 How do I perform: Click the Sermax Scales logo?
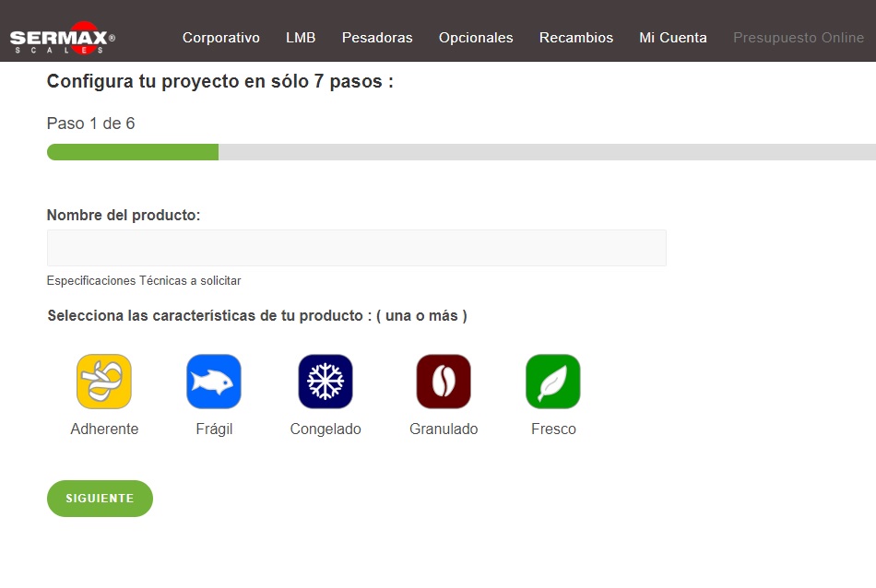pos(62,38)
